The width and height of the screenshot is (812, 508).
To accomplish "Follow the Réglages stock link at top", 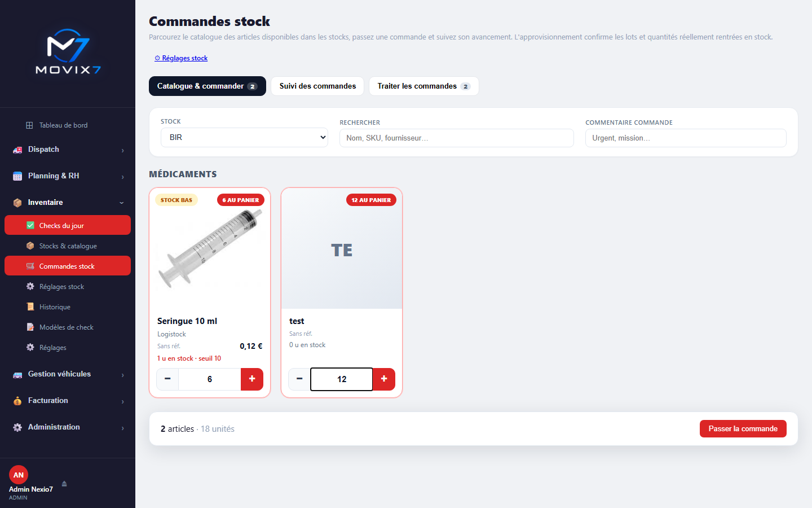I will (x=181, y=58).
